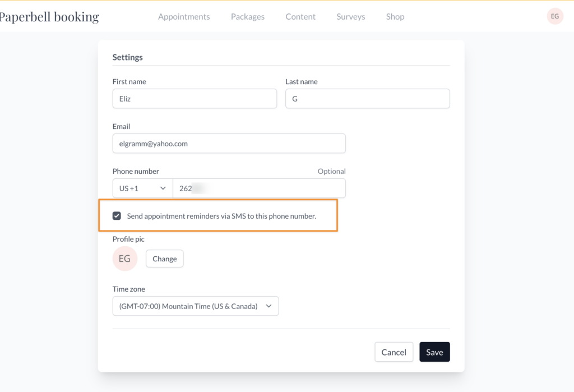
Task: Open the EG account avatar menu
Action: [x=554, y=17]
